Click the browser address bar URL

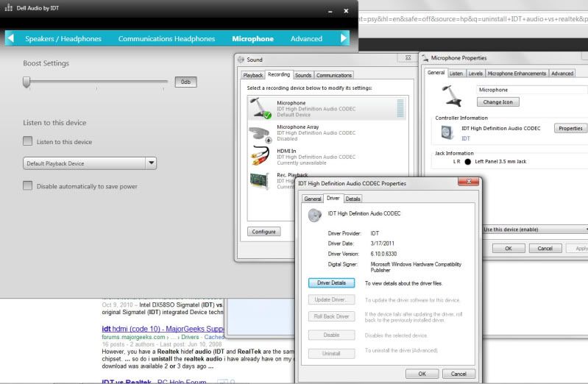[473, 18]
